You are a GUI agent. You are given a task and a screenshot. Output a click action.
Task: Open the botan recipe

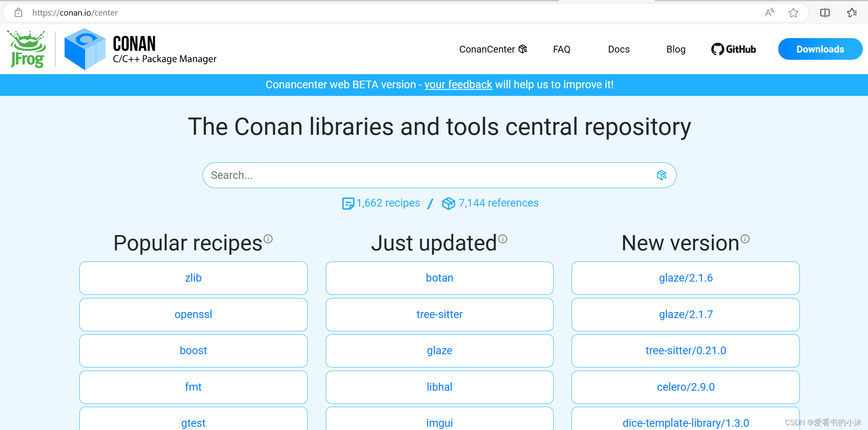(440, 278)
